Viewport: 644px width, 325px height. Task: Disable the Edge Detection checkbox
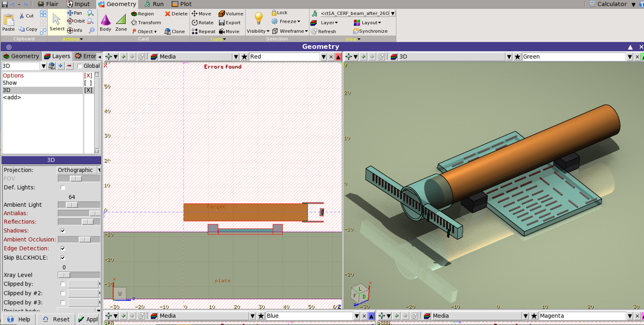pos(63,249)
